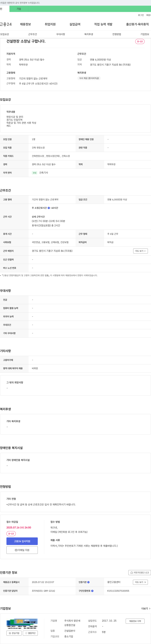Image resolution: width=151 pixels, height=644 pixels.
Task: Click the siren icon in 거짓구인광고 신고
Action: coord(131,572)
